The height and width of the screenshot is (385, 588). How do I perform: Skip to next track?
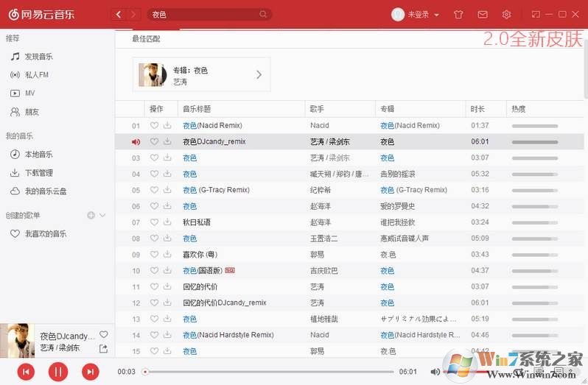[x=91, y=372]
